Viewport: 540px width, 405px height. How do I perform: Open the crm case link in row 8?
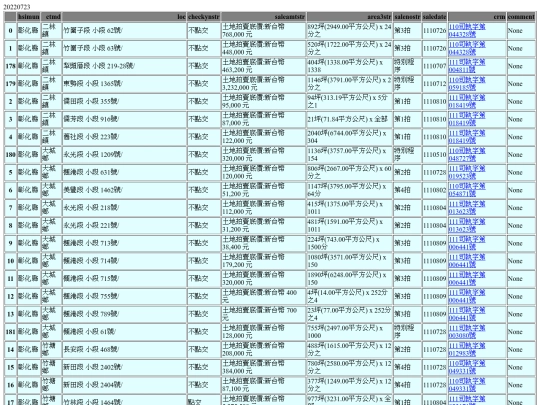tap(467, 226)
